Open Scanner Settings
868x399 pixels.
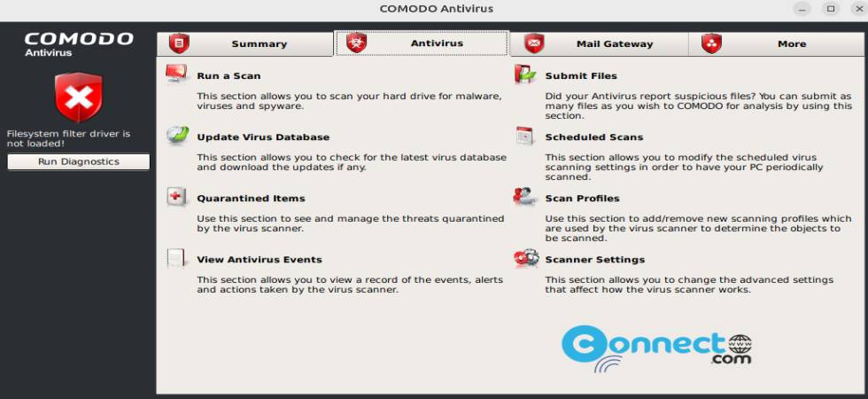(x=595, y=259)
